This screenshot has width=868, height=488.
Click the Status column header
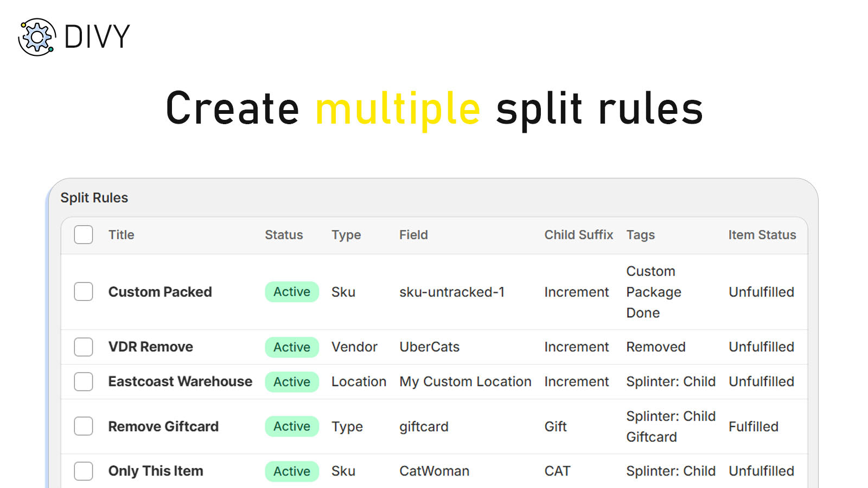click(x=284, y=235)
